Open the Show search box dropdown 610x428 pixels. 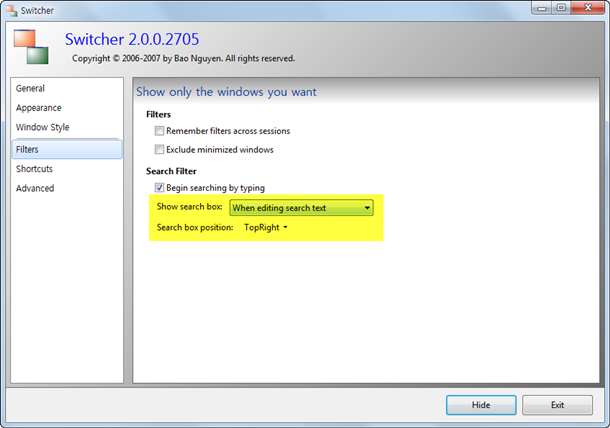click(x=301, y=208)
